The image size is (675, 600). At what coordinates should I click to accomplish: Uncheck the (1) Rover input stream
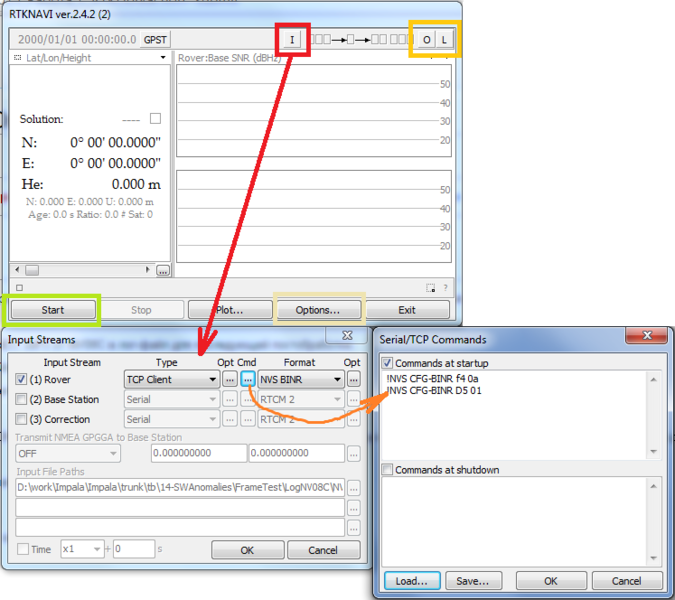(x=22, y=380)
